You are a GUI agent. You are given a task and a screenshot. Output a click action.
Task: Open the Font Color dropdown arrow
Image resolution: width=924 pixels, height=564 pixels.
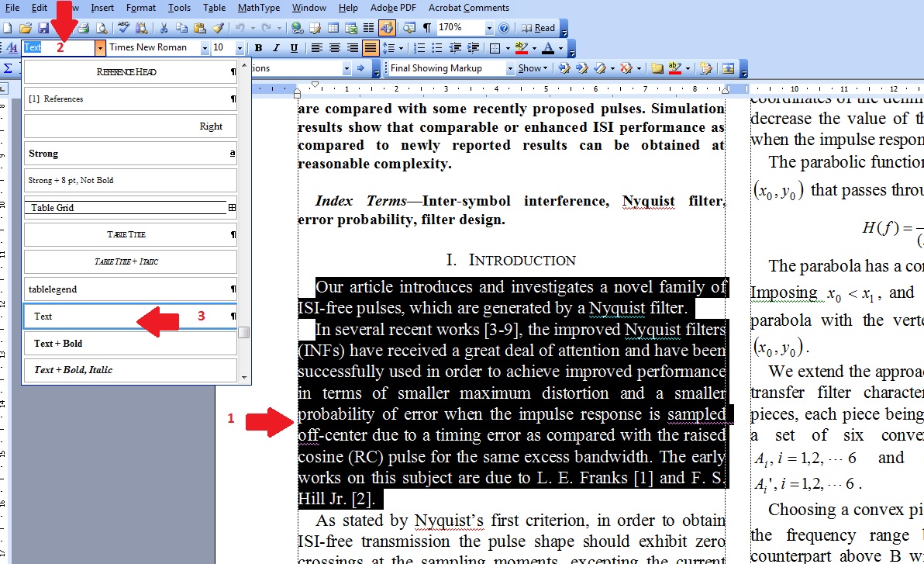pyautogui.click(x=560, y=48)
